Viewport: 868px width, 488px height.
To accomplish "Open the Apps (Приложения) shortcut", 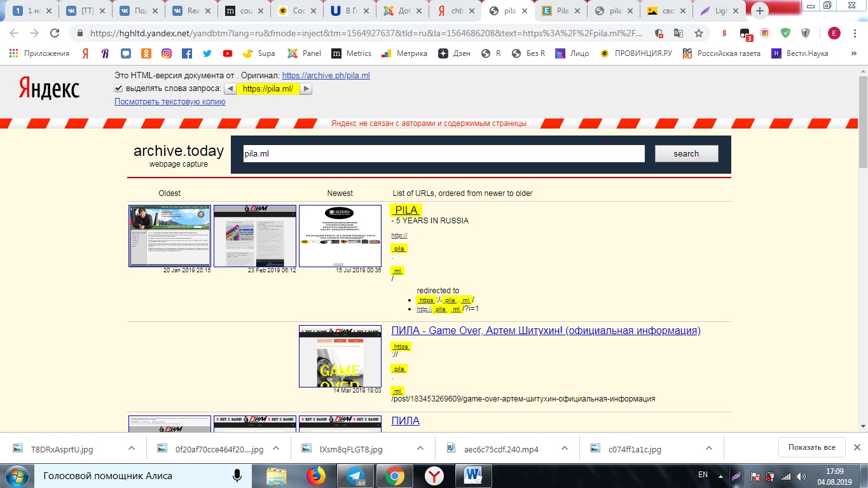I will coord(39,53).
